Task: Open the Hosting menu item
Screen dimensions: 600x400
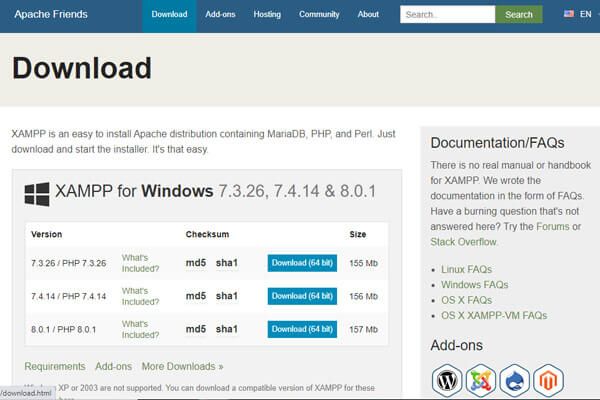Action: pos(267,15)
